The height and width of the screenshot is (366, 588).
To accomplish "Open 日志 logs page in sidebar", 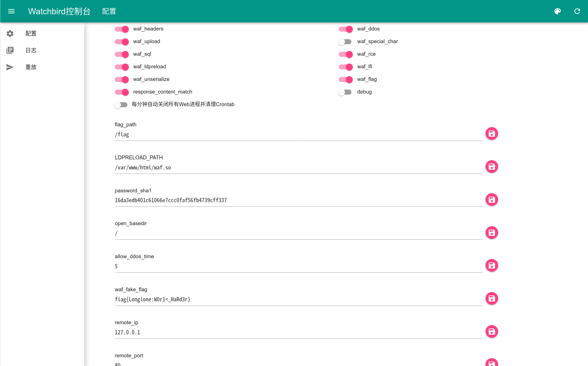I will (31, 50).
